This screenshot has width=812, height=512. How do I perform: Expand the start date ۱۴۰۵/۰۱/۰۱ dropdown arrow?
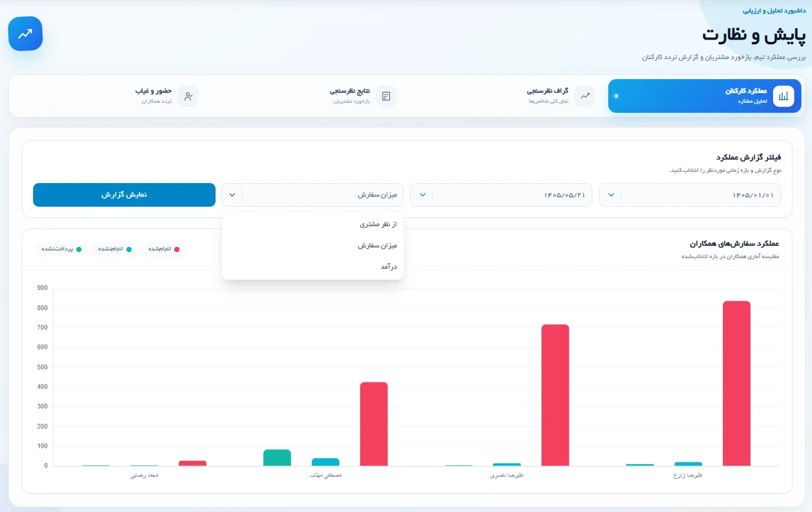[611, 195]
